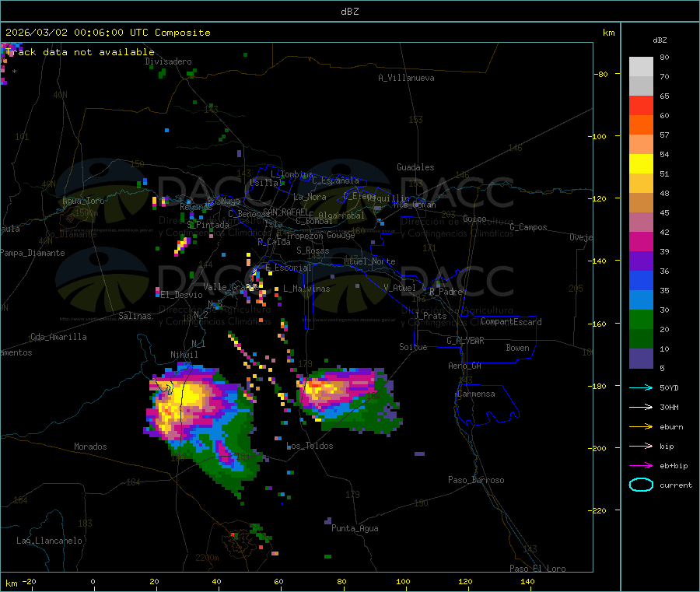Select the magenta 42-39 dBZ swatch

[641, 241]
